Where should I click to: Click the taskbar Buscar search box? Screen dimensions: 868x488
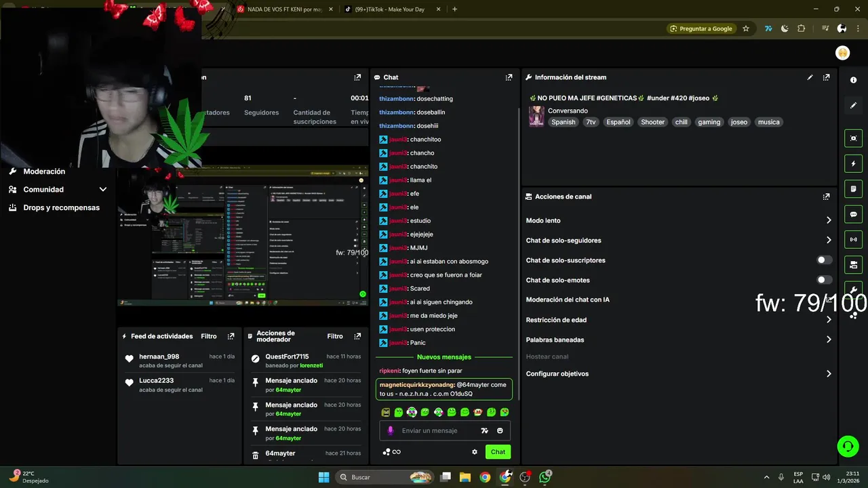(x=384, y=477)
